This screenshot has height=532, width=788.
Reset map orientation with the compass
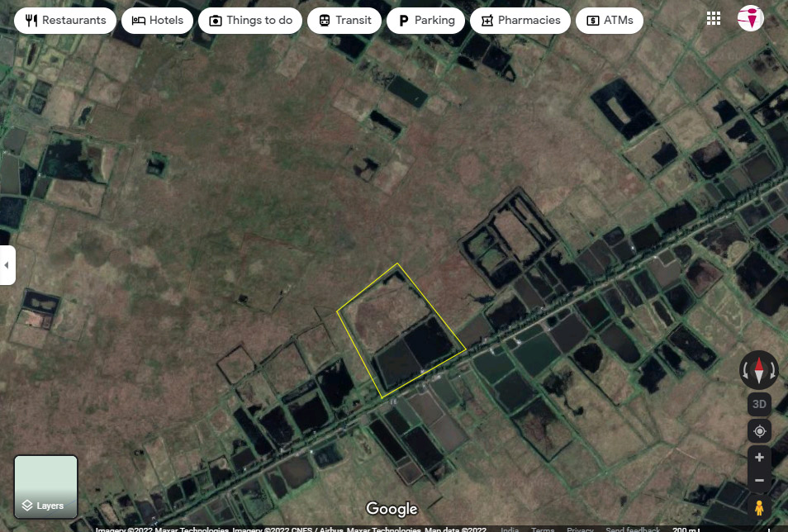[x=758, y=370]
